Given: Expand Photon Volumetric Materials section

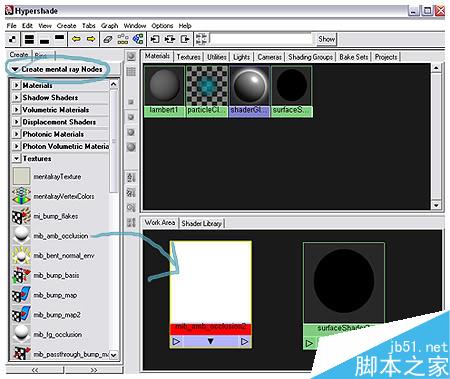Looking at the screenshot, I should pyautogui.click(x=16, y=146).
